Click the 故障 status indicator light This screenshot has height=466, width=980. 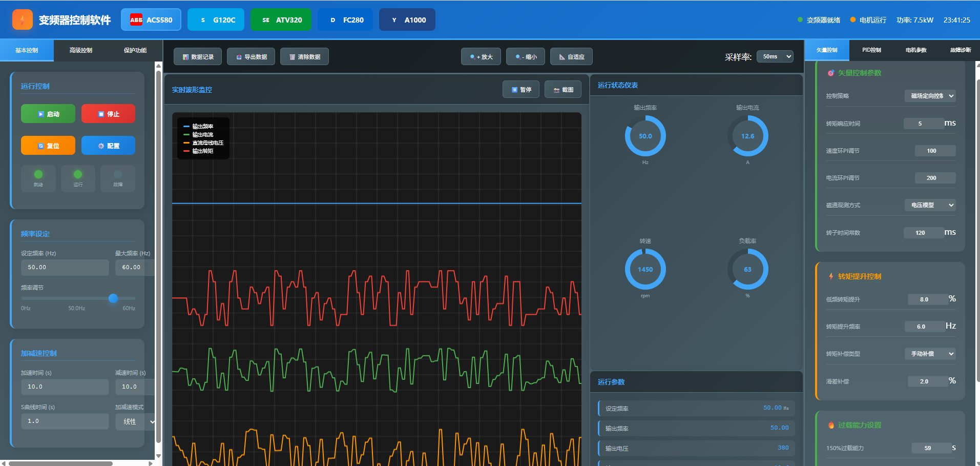(x=118, y=174)
